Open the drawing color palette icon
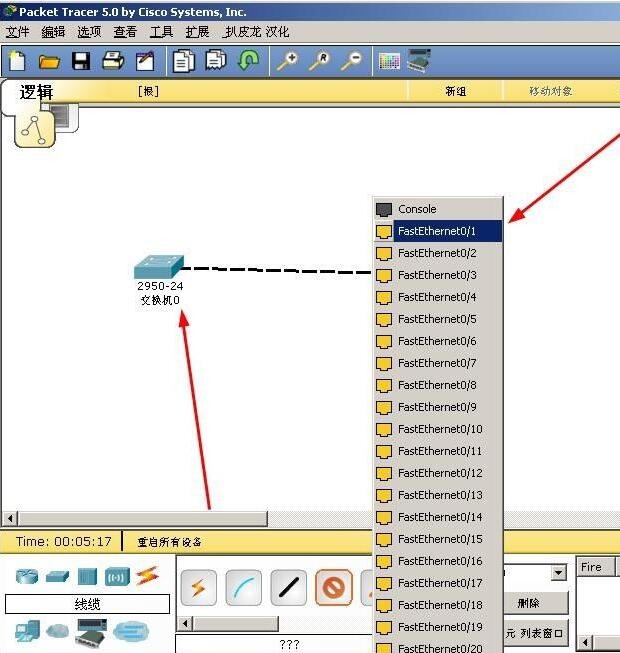The height and width of the screenshot is (653, 620). (x=390, y=62)
